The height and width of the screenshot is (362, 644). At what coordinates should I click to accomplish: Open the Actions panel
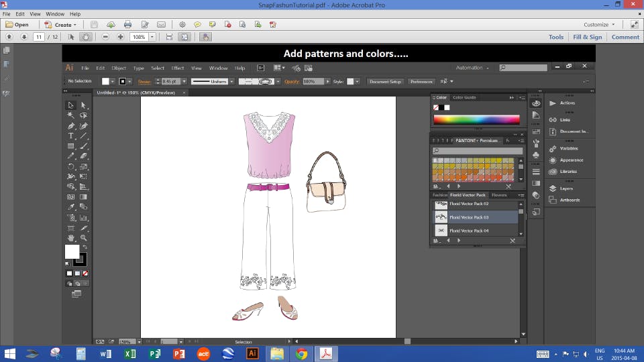(x=568, y=103)
